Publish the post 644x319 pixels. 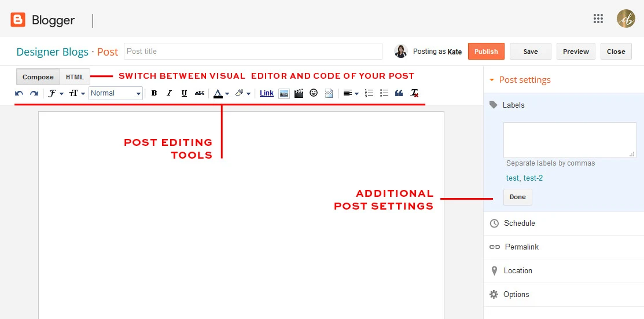click(486, 52)
